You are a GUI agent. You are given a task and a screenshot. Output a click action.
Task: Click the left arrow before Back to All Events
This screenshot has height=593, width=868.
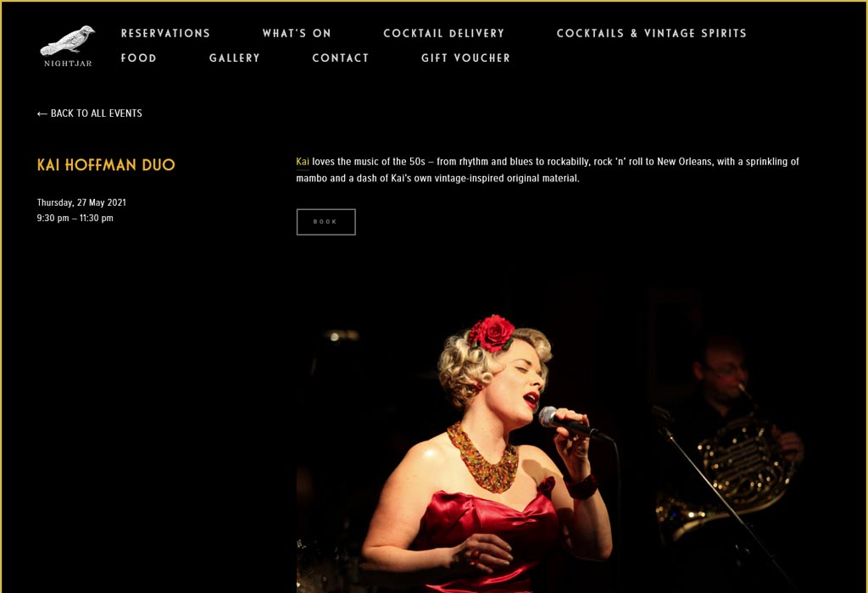[x=42, y=114]
